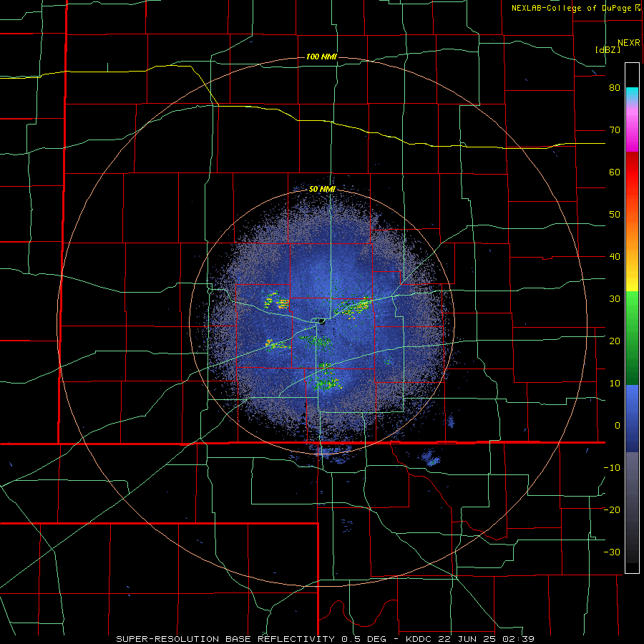Click the KDDC radar site marker at center
This screenshot has height=644, width=644.
[x=321, y=321]
